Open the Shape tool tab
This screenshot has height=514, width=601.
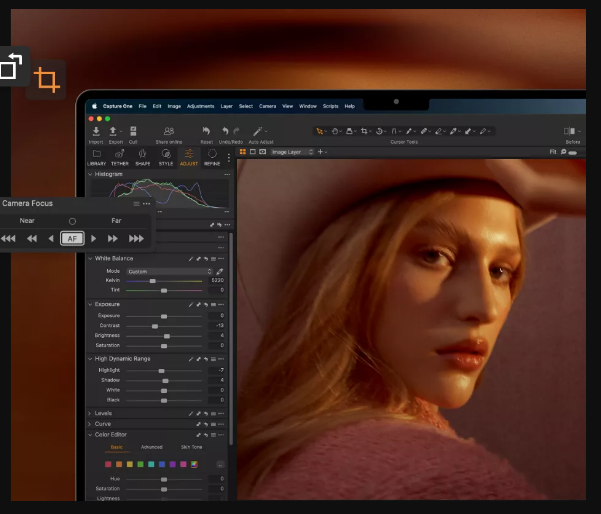point(143,158)
